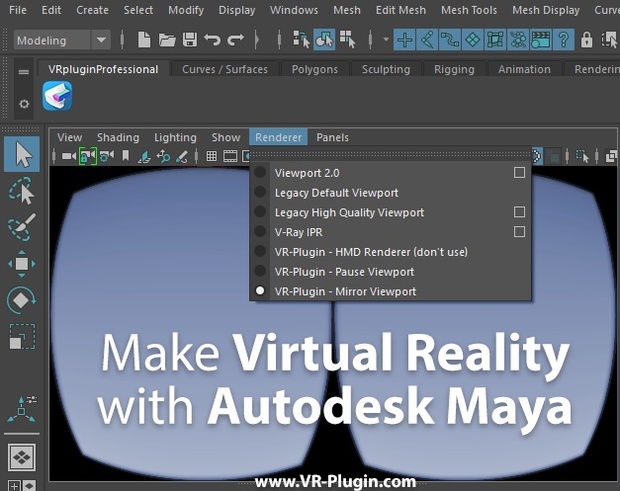This screenshot has width=620, height=491.
Task: Open the panel Show menu
Action: click(226, 137)
